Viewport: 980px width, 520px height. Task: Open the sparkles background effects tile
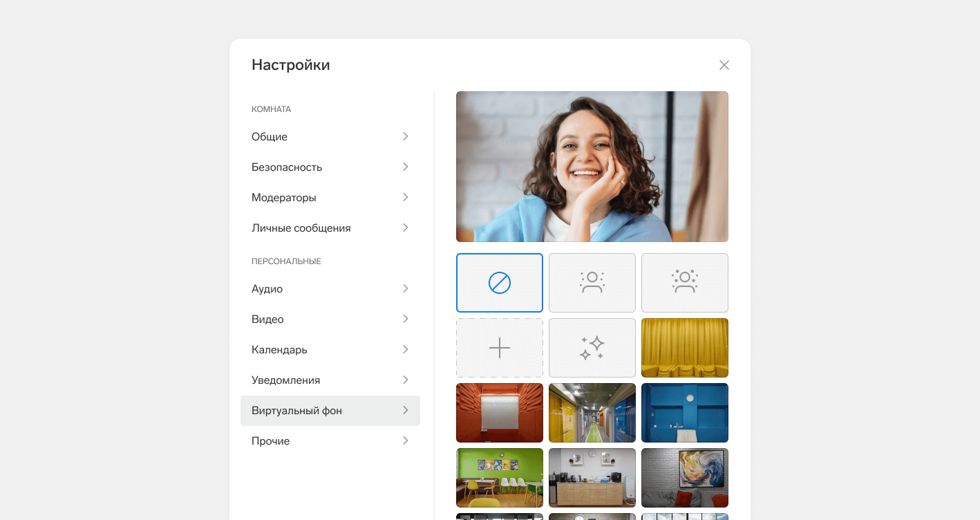tap(592, 348)
